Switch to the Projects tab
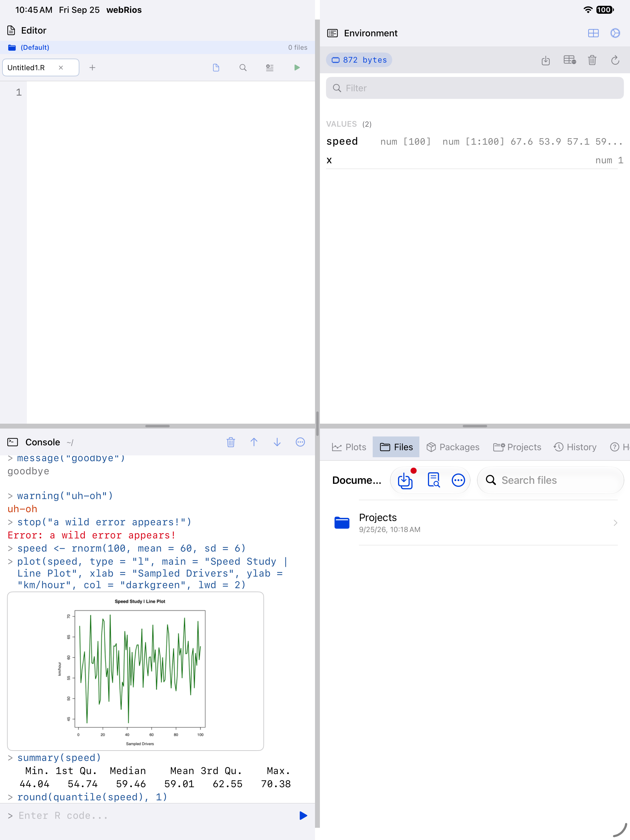This screenshot has height=840, width=630. pos(517,447)
